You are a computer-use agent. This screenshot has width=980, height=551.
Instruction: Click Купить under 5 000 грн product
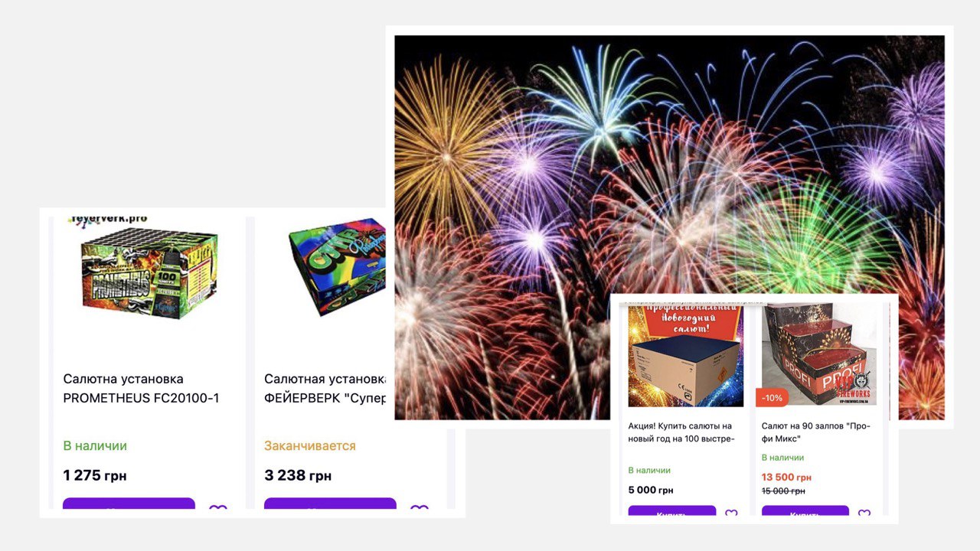672,514
